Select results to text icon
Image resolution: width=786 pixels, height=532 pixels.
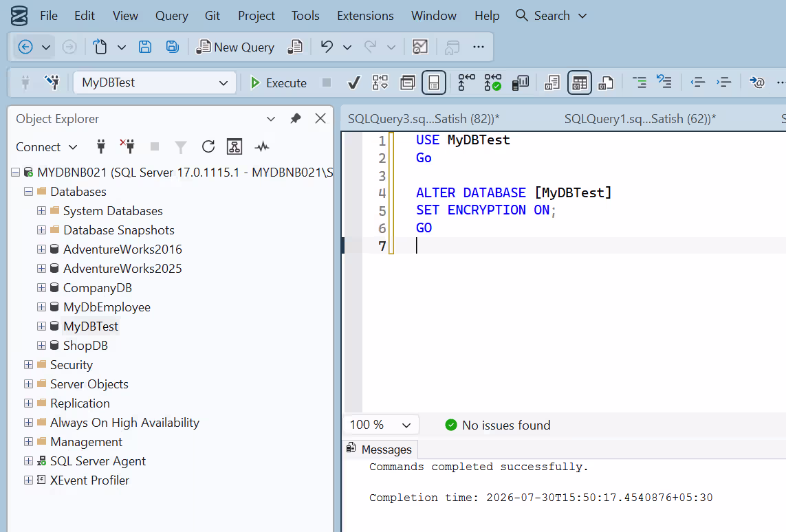click(552, 82)
